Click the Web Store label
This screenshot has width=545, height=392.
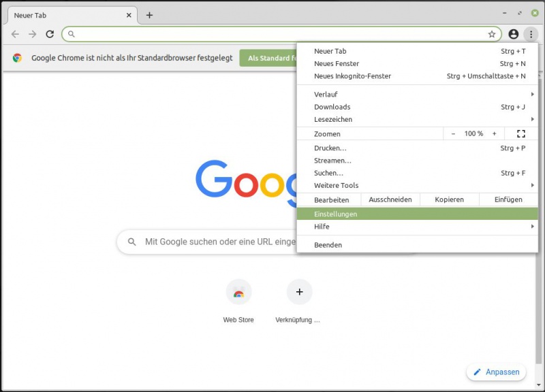(x=238, y=320)
